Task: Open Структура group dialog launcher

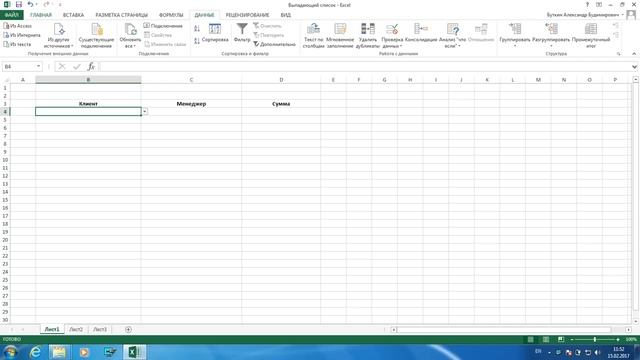Action: (618, 54)
